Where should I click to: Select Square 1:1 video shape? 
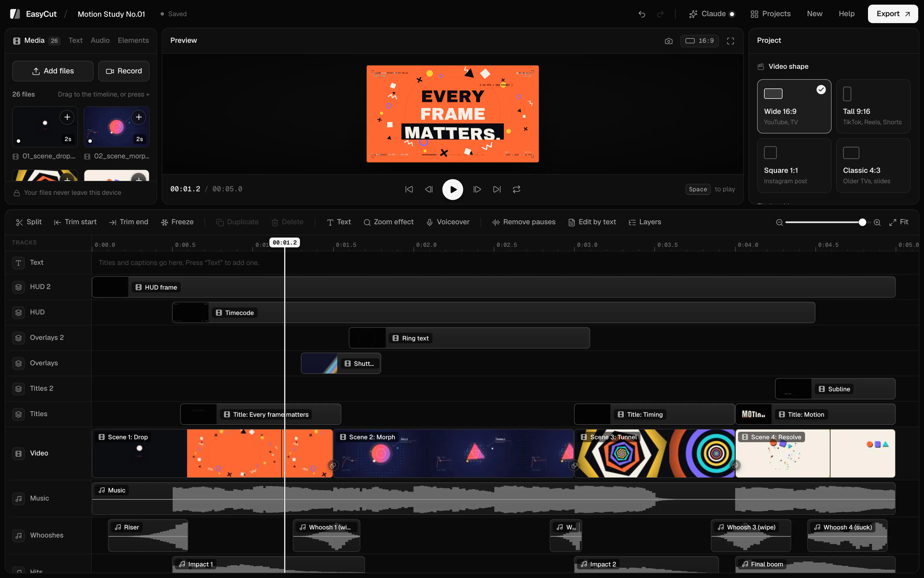(x=794, y=166)
